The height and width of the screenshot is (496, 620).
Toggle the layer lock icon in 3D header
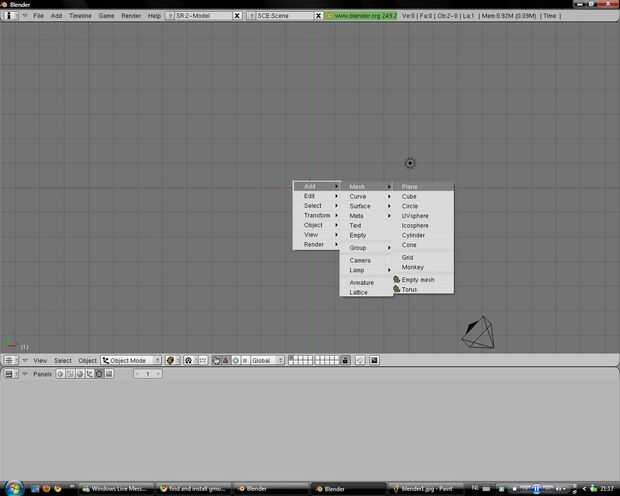[345, 360]
